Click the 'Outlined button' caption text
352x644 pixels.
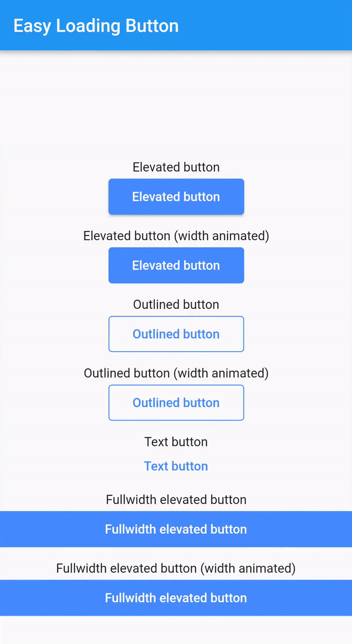176,304
